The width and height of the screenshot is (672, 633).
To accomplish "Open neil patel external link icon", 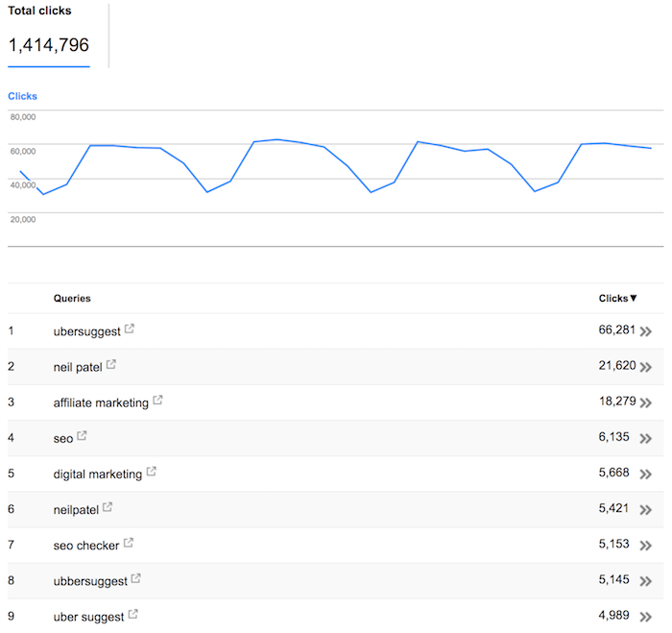I will point(111,365).
